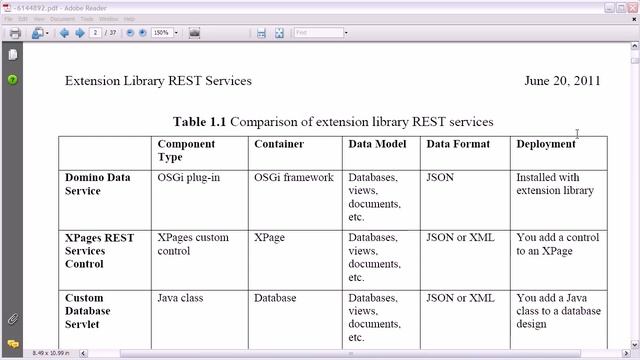Open the File menu
This screenshot has width=640, height=360.
[8, 19]
